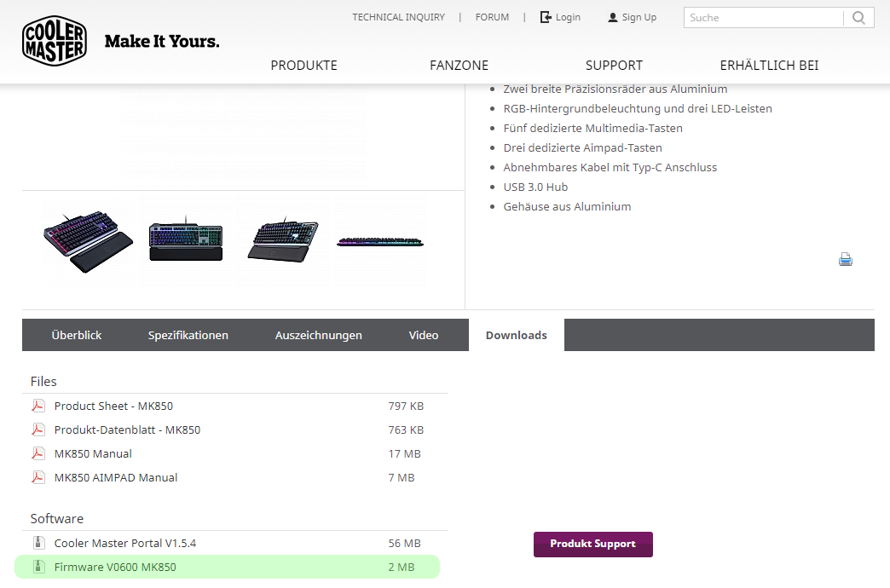Download the MK850 AIMPAD Manual
The width and height of the screenshot is (890, 588).
pyautogui.click(x=116, y=477)
